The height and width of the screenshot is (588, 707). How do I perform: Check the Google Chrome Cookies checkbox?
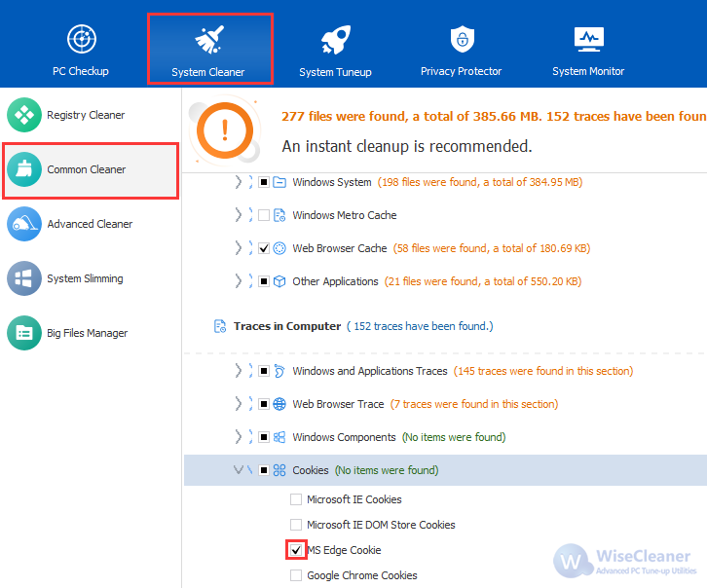[x=296, y=575]
